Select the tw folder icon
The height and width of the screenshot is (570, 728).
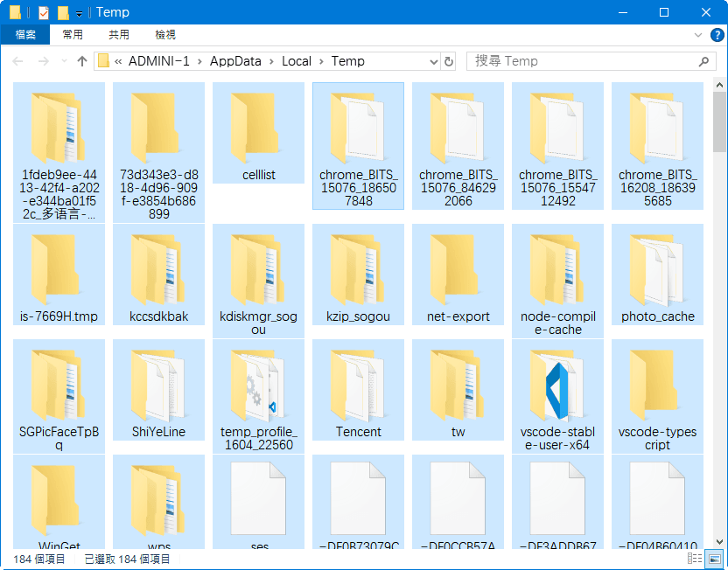(458, 385)
